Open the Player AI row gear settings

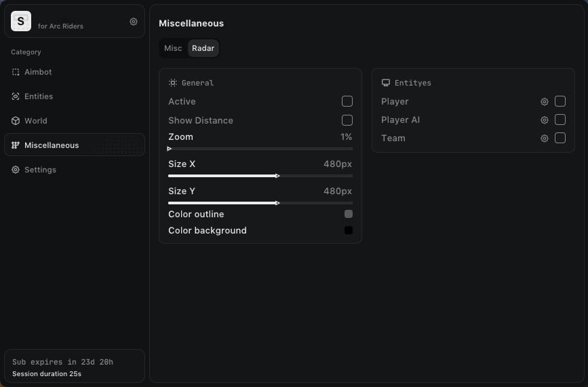[544, 120]
